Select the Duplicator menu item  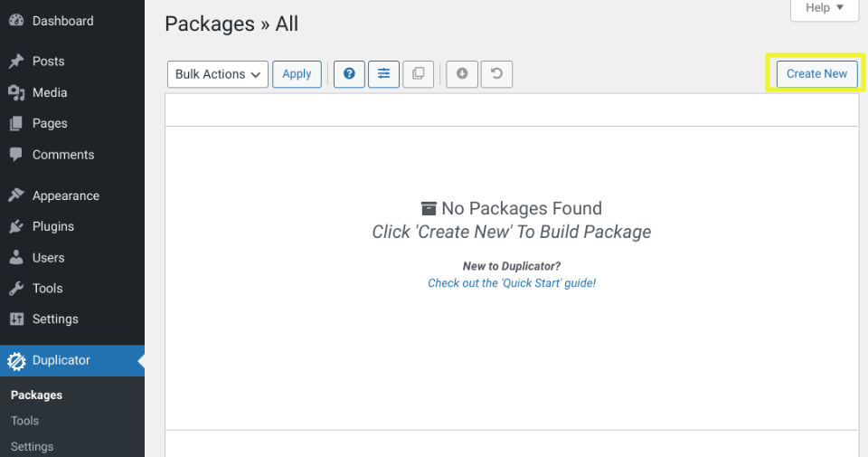[x=61, y=360]
